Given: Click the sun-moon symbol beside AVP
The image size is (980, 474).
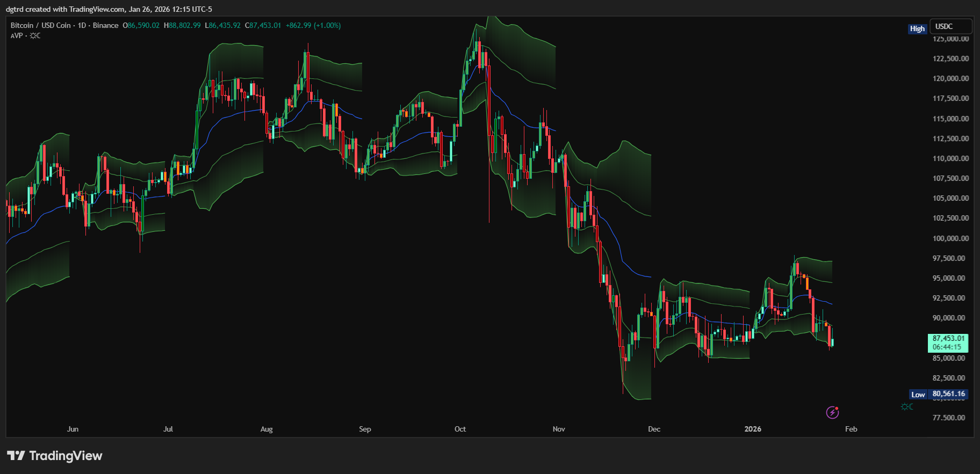Looking at the screenshot, I should pyautogui.click(x=35, y=35).
